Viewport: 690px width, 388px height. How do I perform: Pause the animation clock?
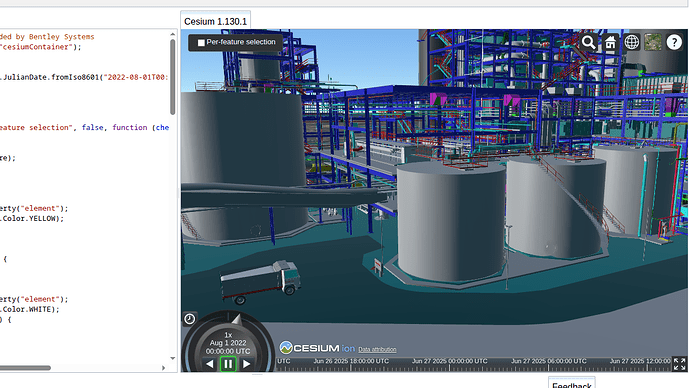coord(228,364)
